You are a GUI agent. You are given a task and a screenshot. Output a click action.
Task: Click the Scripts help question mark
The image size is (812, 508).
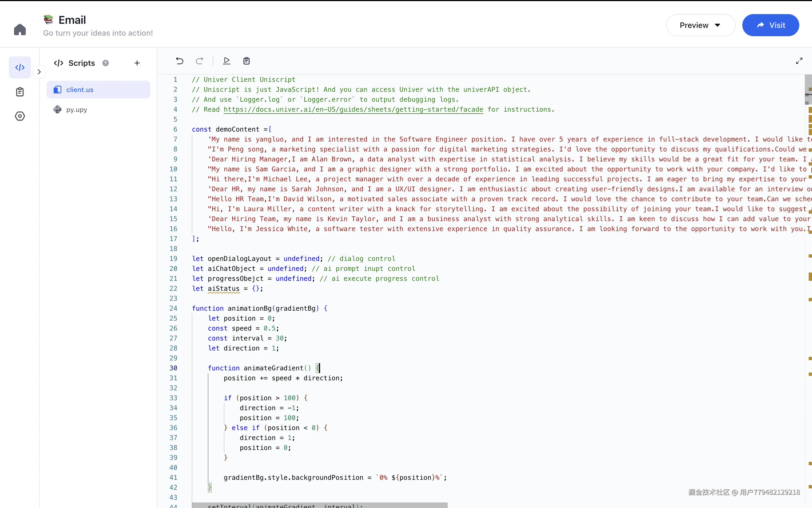[x=106, y=63]
